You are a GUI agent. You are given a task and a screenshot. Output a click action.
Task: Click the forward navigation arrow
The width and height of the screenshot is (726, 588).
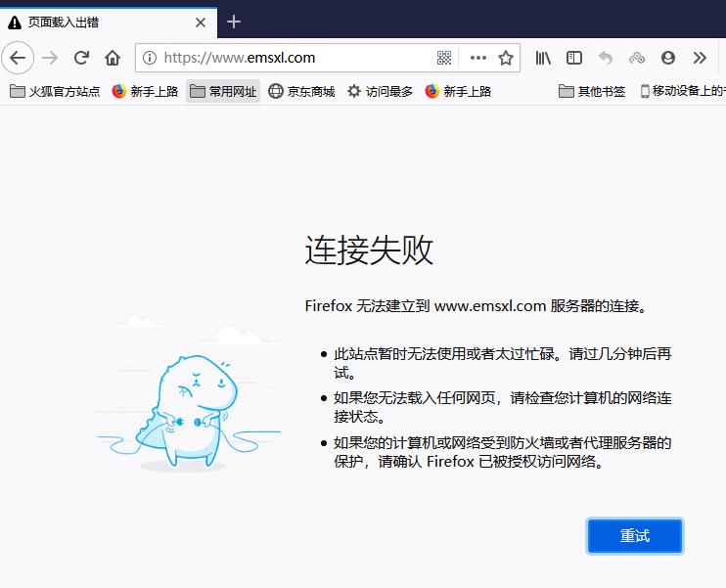click(50, 58)
